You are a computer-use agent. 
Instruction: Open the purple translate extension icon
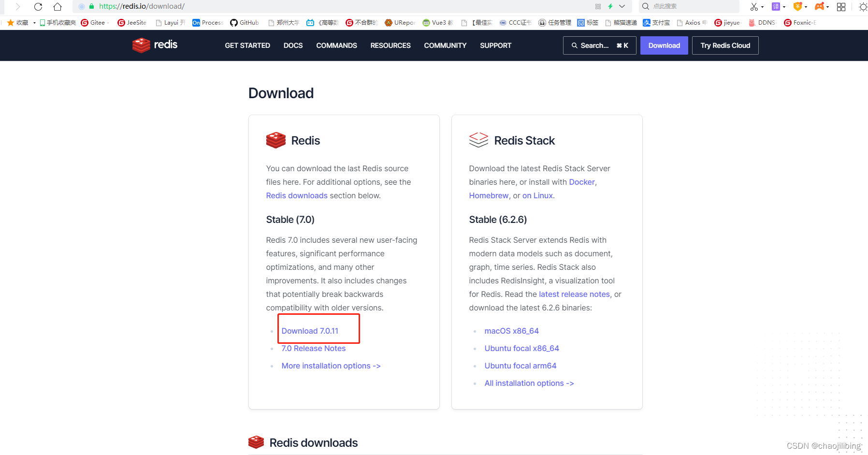point(776,6)
